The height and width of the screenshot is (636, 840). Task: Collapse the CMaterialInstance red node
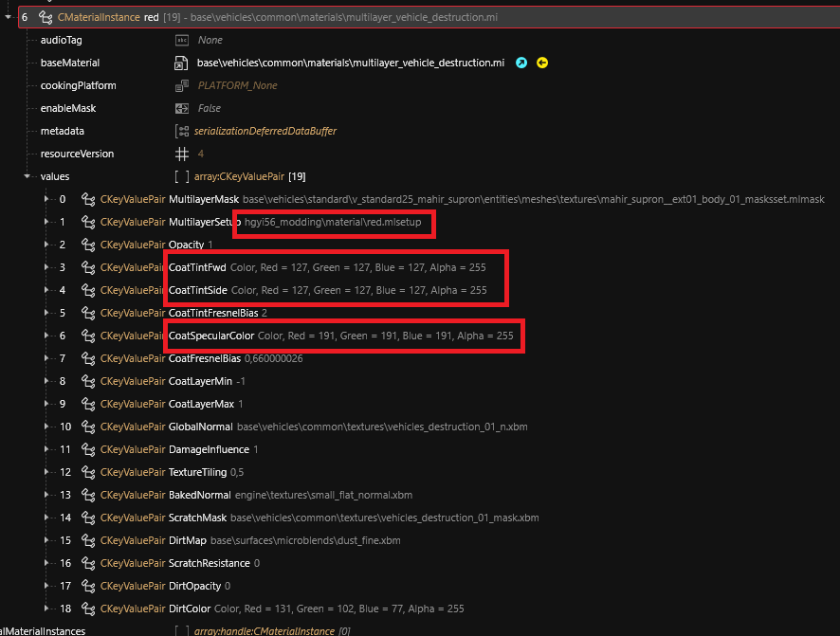coord(9,18)
